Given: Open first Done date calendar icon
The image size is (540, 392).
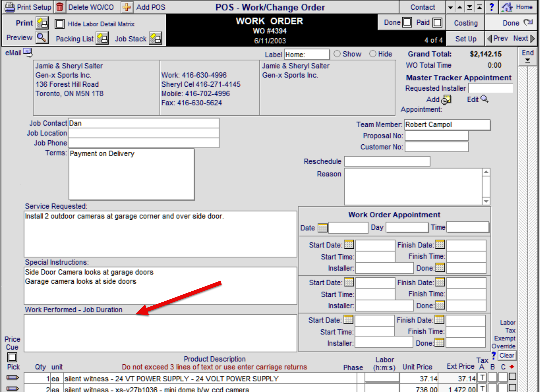Looking at the screenshot, I should [x=440, y=268].
